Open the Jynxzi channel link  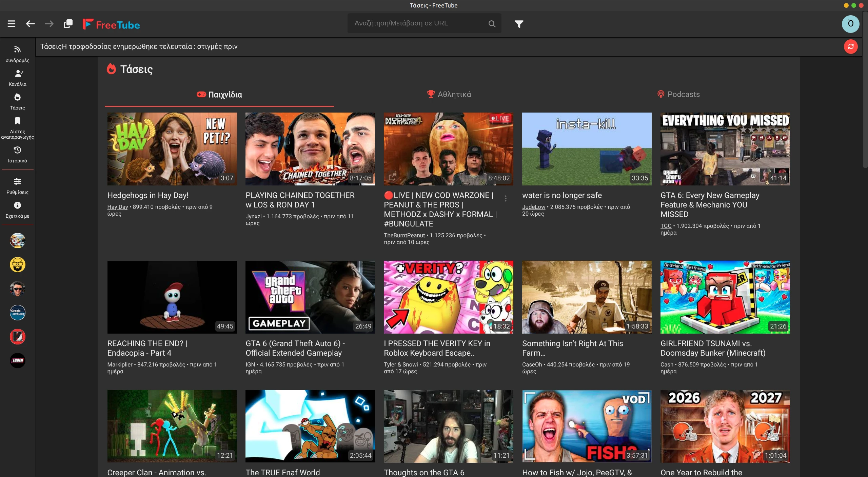click(254, 216)
